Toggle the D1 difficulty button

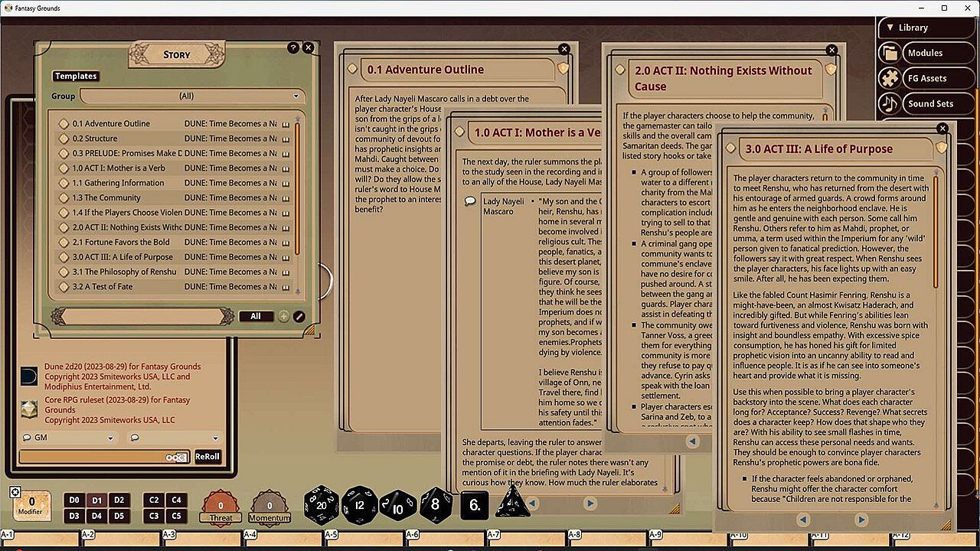click(x=96, y=500)
